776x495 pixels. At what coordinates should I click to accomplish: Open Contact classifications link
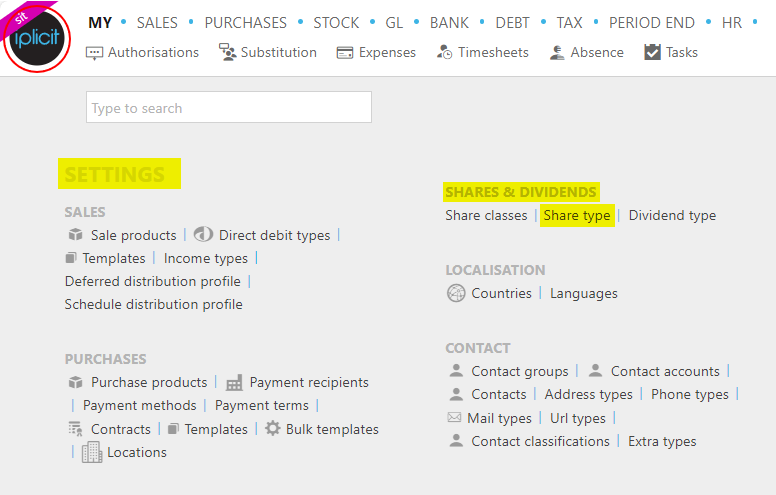click(x=540, y=441)
